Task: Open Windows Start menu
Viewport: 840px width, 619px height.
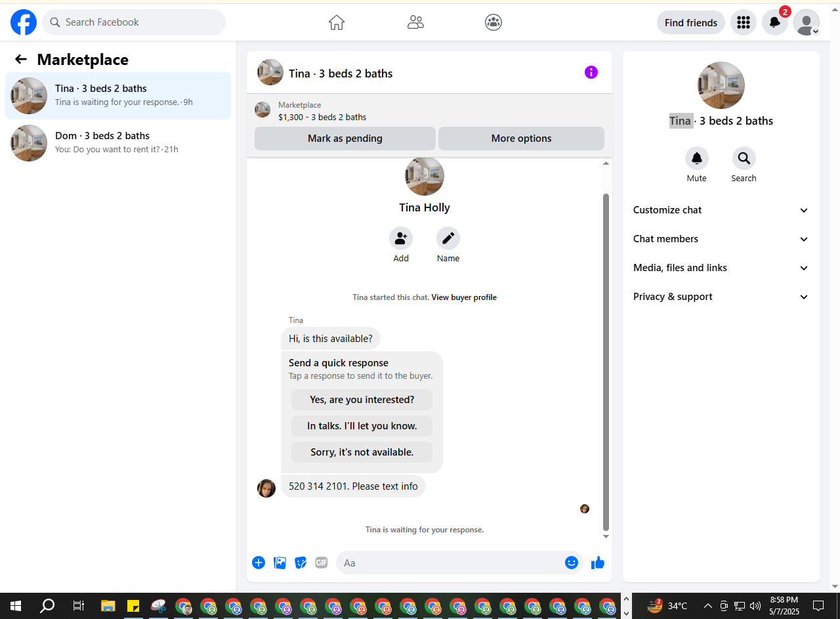Action: (x=16, y=606)
